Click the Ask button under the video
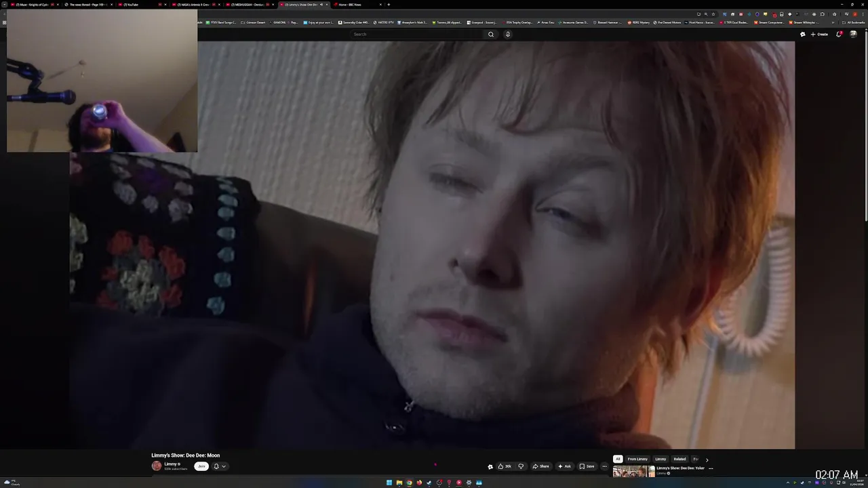 (x=564, y=466)
